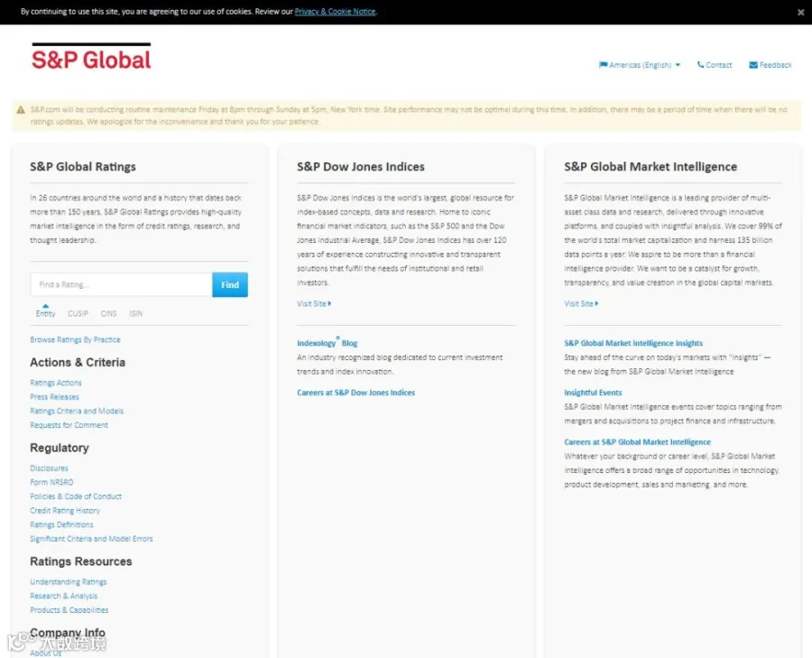The image size is (812, 658).
Task: Select the CUSIP search type tab
Action: [x=78, y=313]
